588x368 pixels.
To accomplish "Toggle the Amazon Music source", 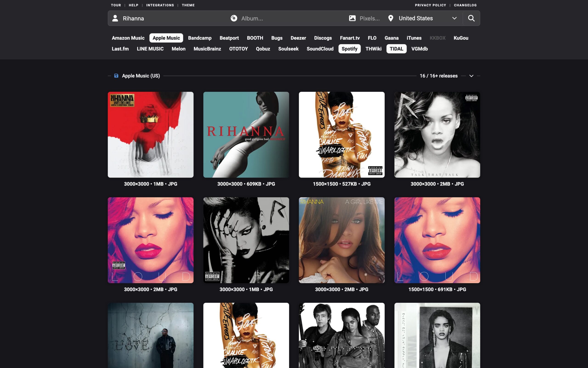I will point(128,38).
